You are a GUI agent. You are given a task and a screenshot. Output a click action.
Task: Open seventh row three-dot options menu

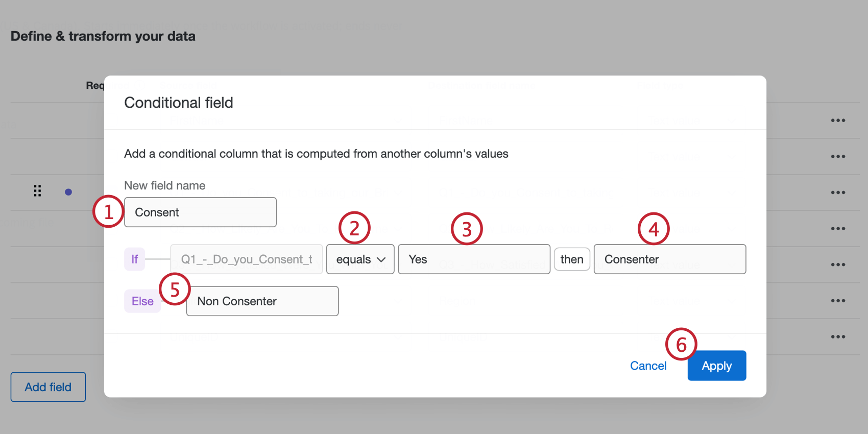[x=838, y=337]
